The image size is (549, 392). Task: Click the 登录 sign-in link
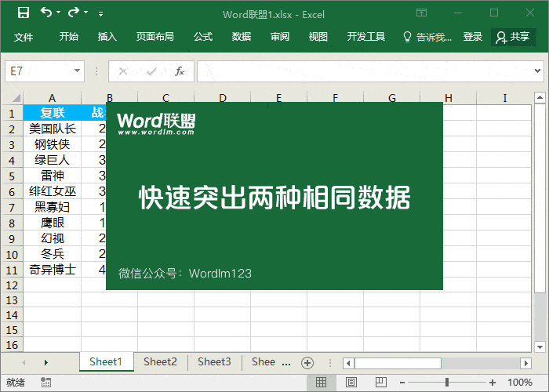click(x=473, y=37)
